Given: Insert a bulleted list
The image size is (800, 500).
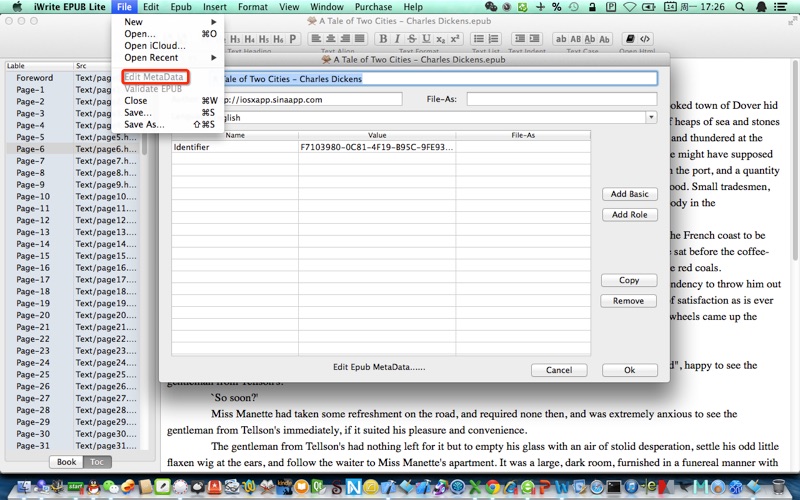Looking at the screenshot, I should (x=479, y=39).
